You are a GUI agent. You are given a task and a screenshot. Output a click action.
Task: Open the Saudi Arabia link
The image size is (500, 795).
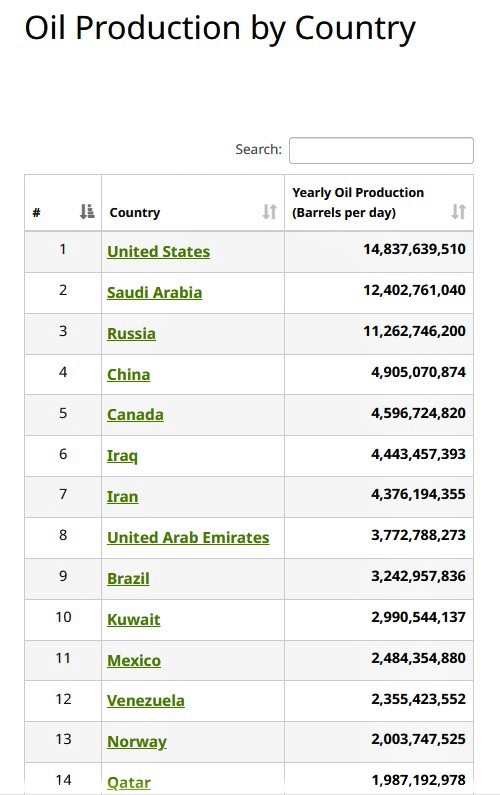(154, 293)
